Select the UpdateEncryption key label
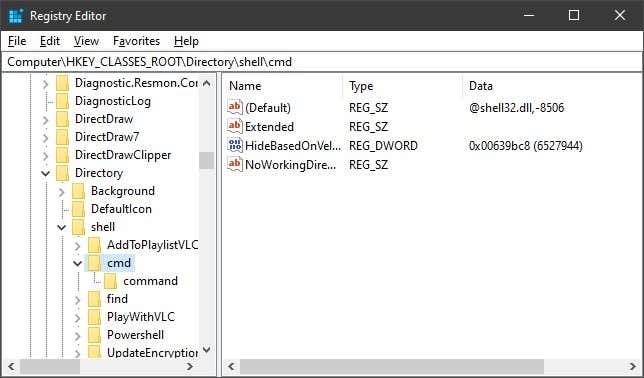The height and width of the screenshot is (378, 644). [x=152, y=353]
